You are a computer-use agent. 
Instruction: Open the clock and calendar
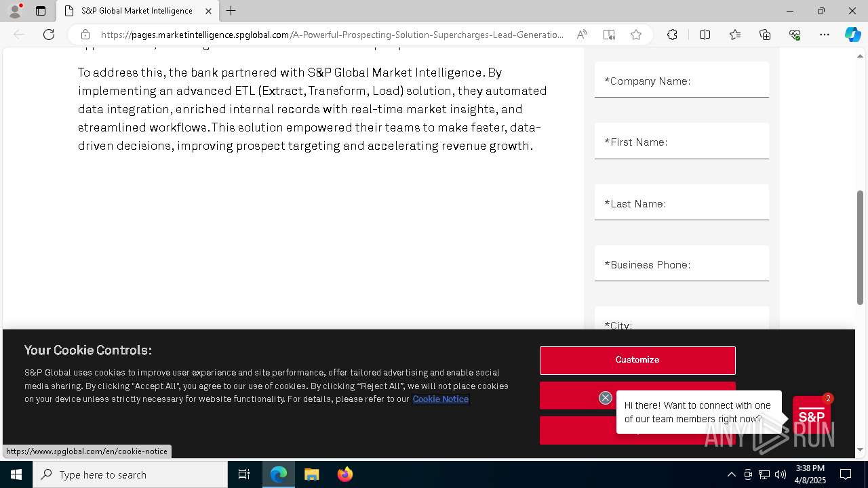tap(810, 474)
